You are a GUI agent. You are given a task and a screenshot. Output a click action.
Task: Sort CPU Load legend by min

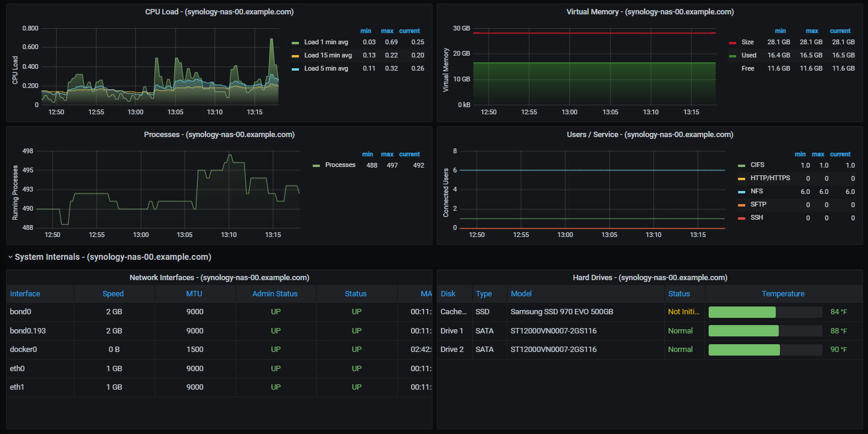tap(365, 31)
